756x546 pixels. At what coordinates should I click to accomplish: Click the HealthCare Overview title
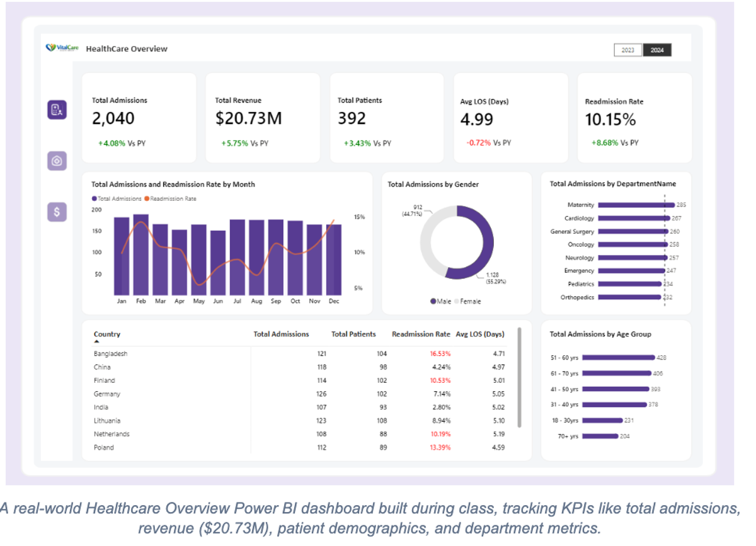127,48
